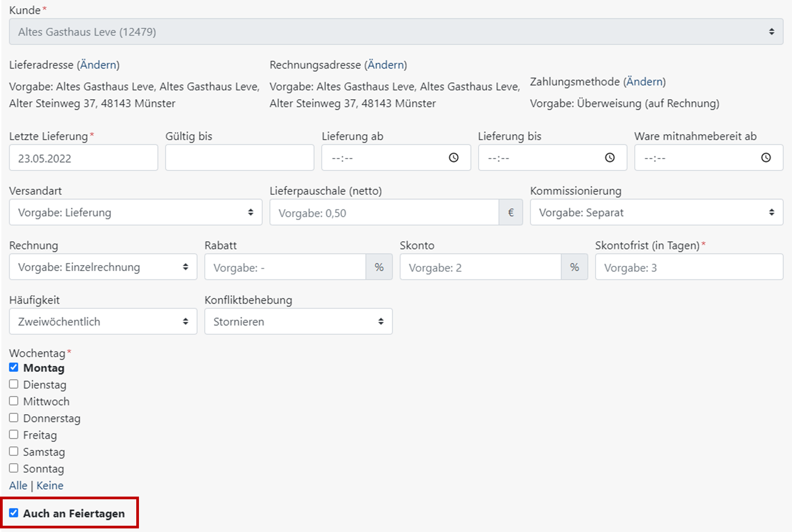Open the Kunde dropdown showing Altes Gasthaus Leve
Screen dimensions: 792x532
coord(396,31)
